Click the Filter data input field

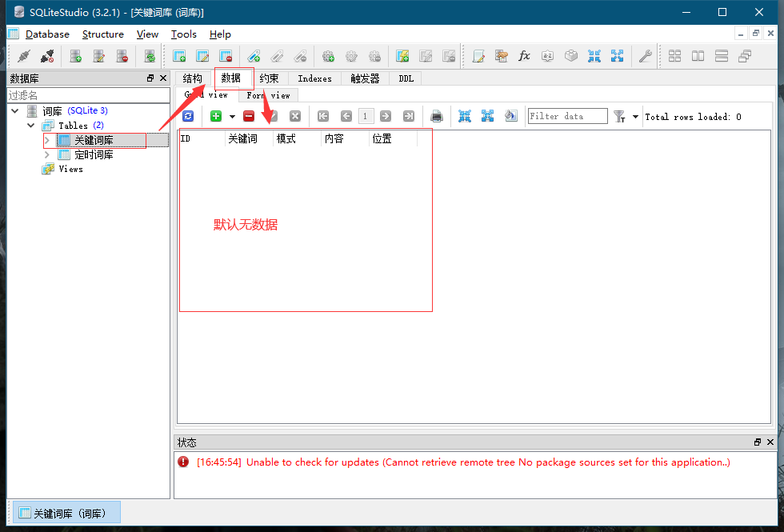point(567,116)
